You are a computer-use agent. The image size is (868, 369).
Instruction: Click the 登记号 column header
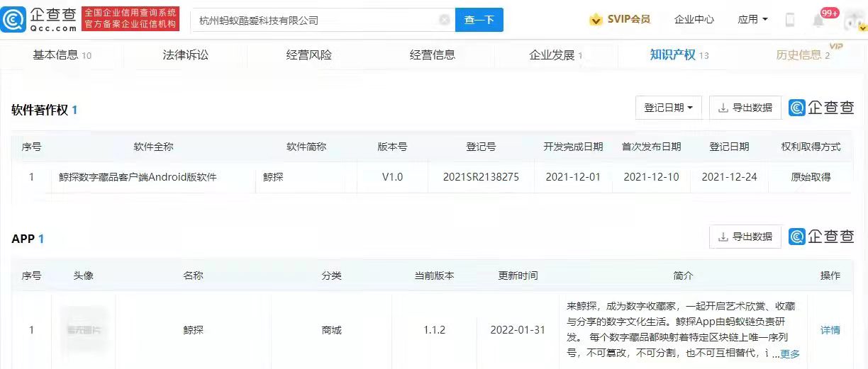click(481, 147)
